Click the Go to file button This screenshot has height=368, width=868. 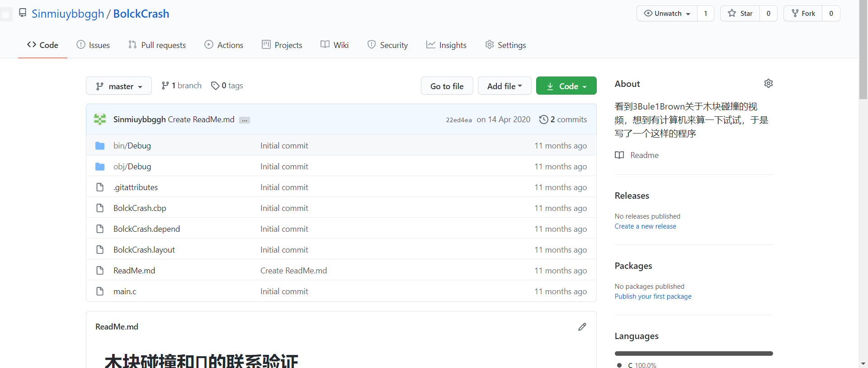point(447,86)
